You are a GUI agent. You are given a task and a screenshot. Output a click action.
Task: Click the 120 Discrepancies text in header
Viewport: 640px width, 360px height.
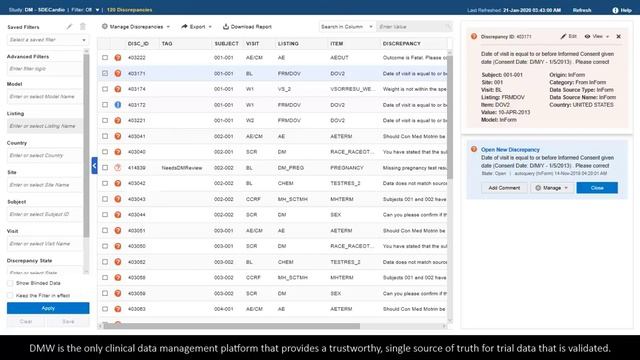[129, 10]
